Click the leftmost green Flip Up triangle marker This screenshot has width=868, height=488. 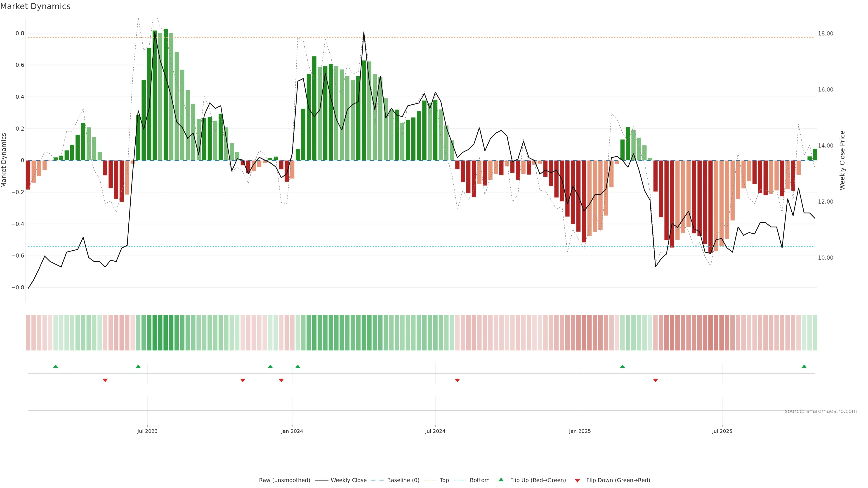56,366
